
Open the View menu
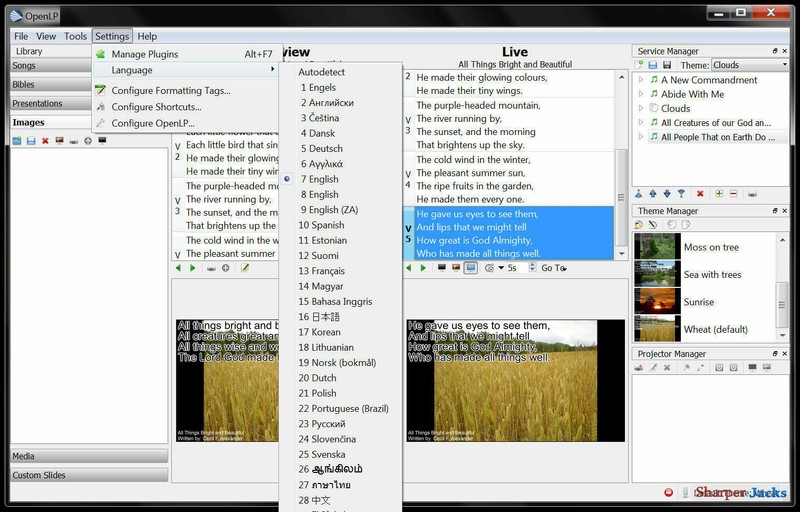pos(46,36)
